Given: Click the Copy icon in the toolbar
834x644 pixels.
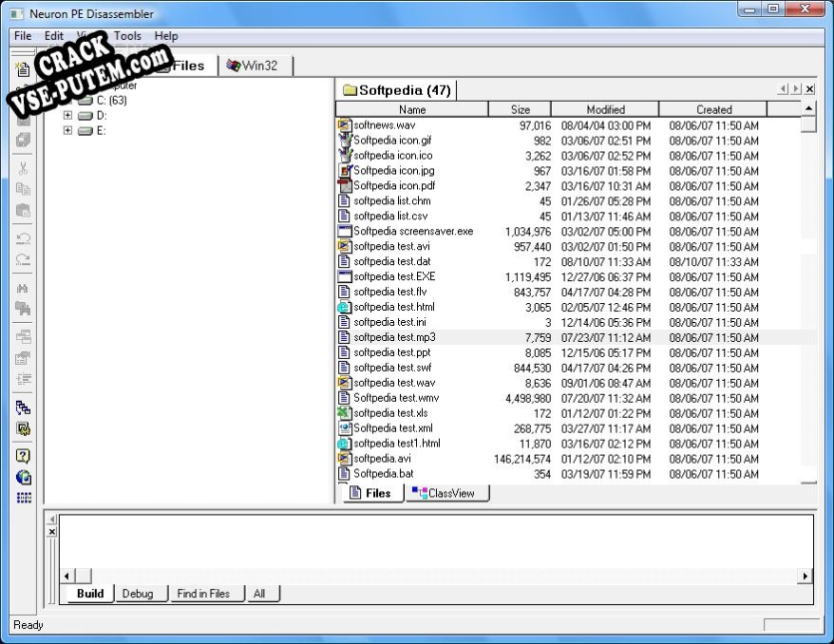Looking at the screenshot, I should click(x=23, y=189).
